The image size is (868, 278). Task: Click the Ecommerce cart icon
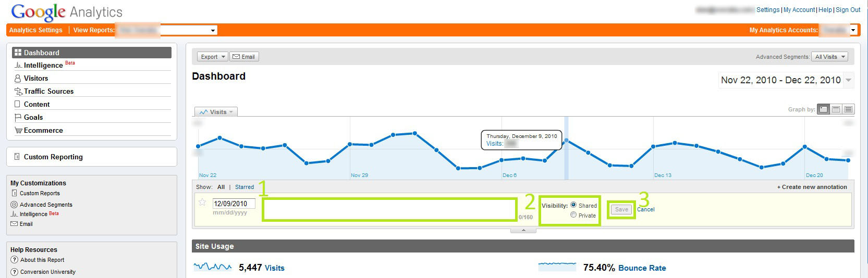point(18,131)
